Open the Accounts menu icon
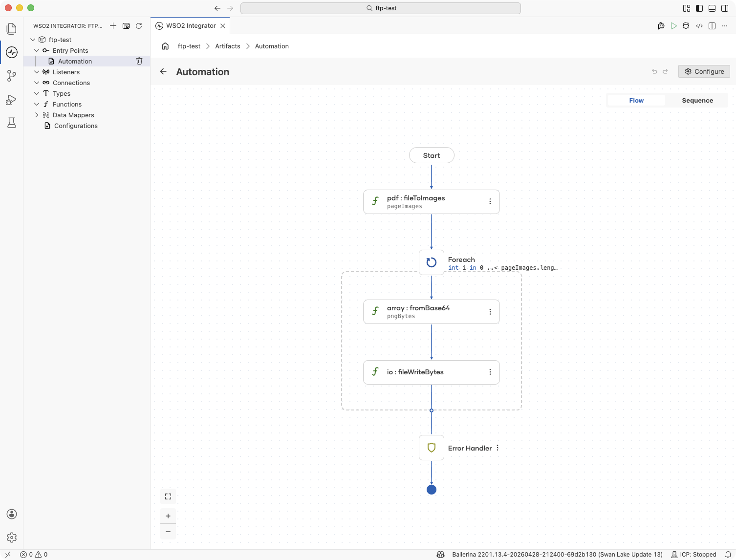 [12, 514]
